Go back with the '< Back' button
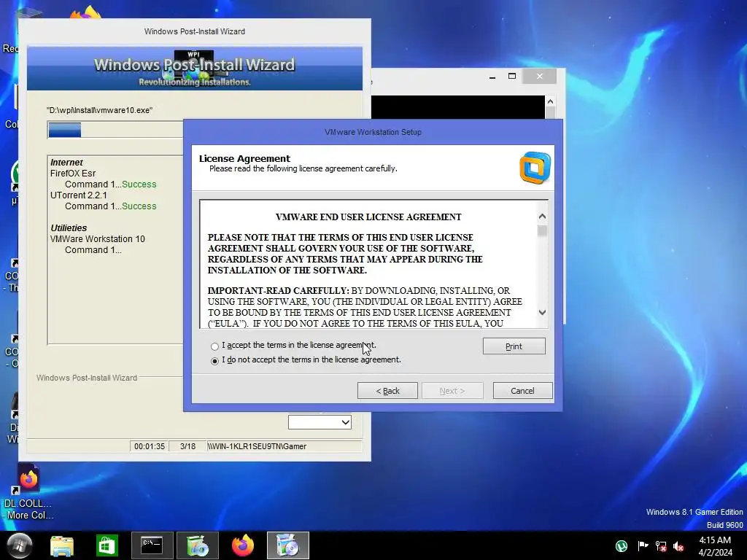Image resolution: width=747 pixels, height=560 pixels. click(387, 391)
